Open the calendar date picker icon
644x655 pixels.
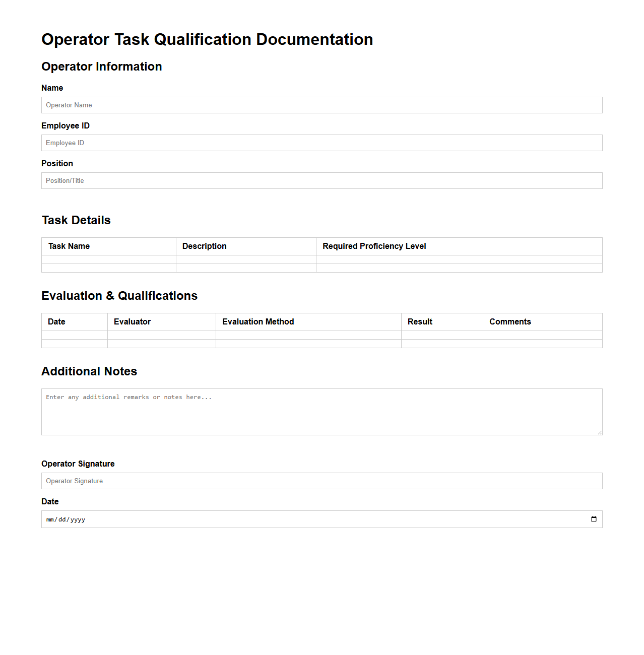[x=594, y=519]
